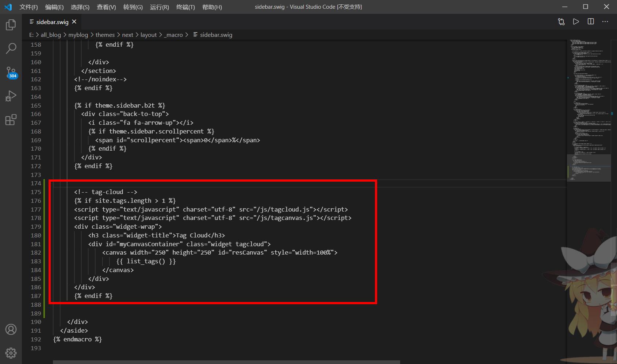Click the '</canvas>' closing tag

pyautogui.click(x=118, y=270)
